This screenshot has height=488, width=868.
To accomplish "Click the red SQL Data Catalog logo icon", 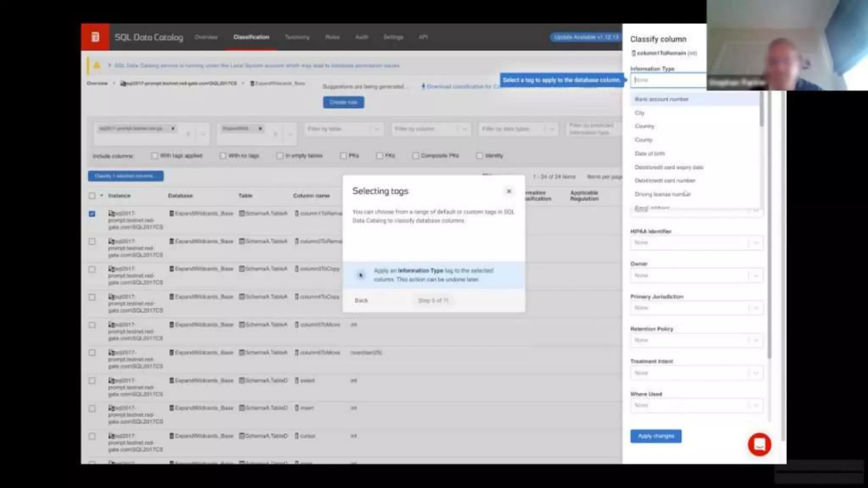I will [x=95, y=37].
